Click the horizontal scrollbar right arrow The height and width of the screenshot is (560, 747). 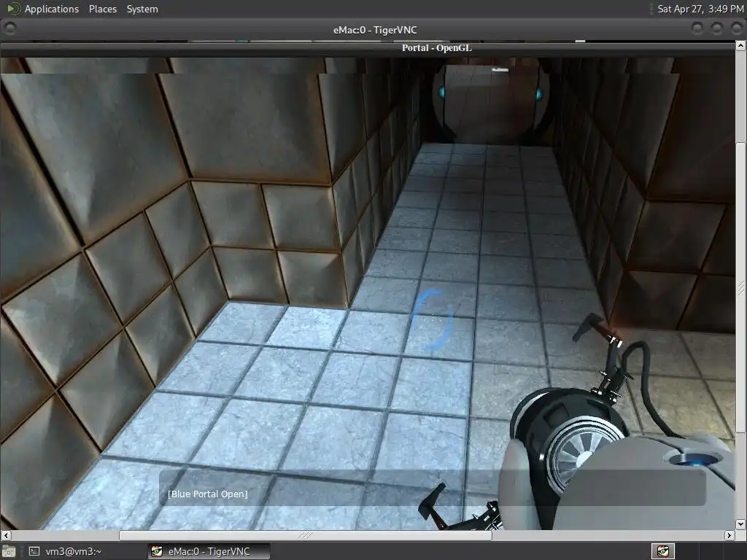729,535
